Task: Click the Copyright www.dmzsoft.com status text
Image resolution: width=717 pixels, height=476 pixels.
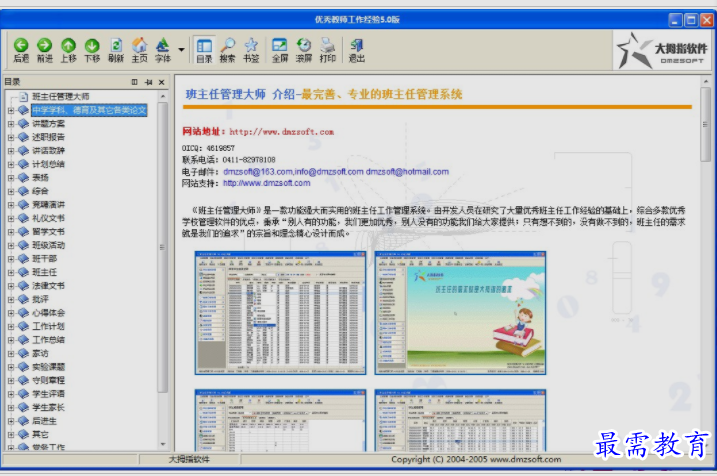Action: tap(476, 459)
